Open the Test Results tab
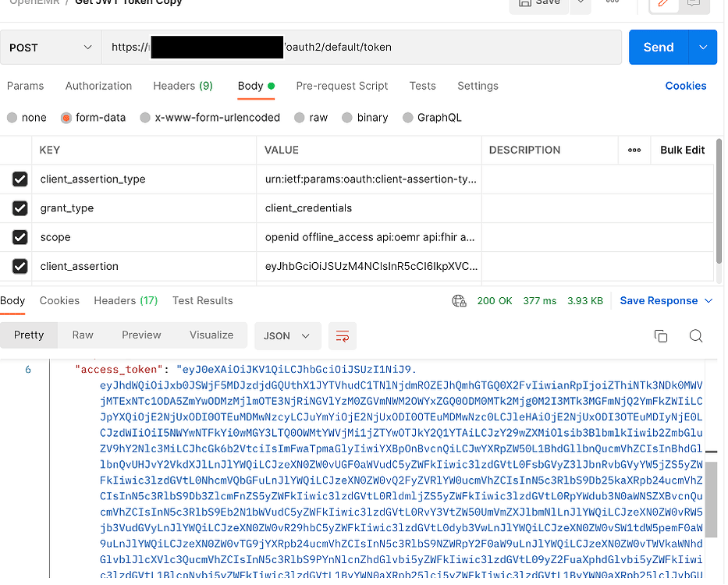 click(x=201, y=300)
